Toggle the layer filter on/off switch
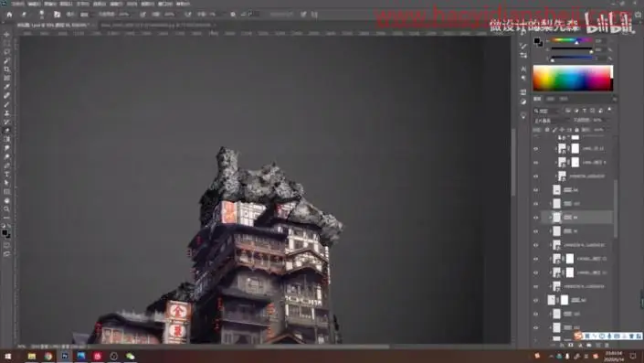Image resolution: width=644 pixels, height=363 pixels. click(609, 110)
